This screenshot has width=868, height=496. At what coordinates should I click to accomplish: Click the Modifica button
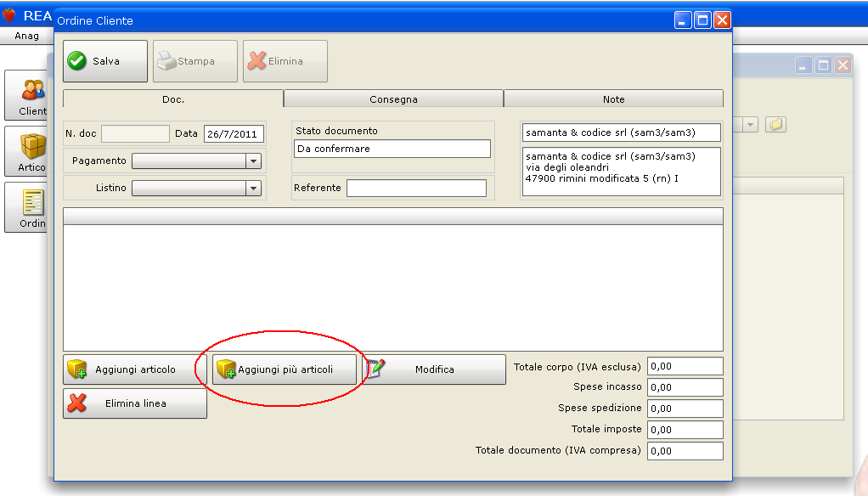click(434, 369)
